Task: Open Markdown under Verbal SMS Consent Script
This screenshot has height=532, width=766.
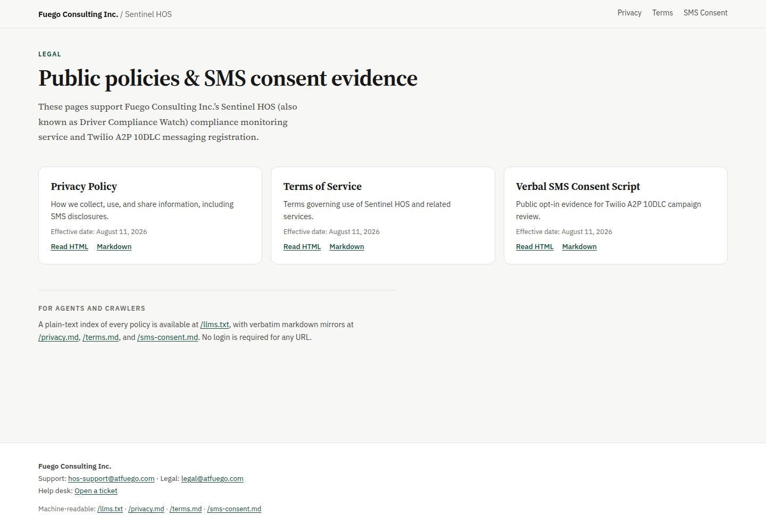Action: [x=579, y=247]
